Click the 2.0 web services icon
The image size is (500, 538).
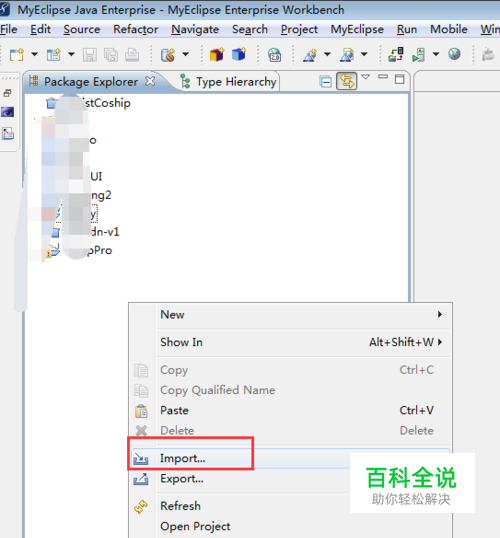point(275,55)
